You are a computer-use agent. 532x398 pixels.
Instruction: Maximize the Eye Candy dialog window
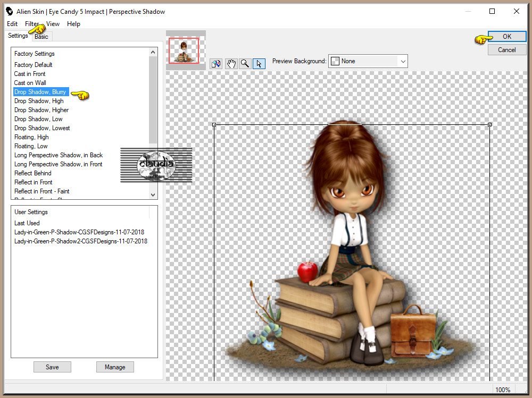(x=492, y=11)
